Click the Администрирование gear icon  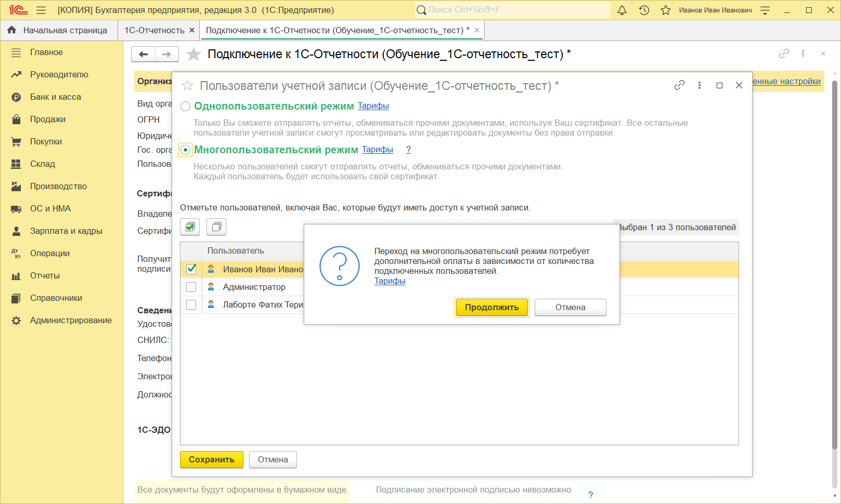coord(16,321)
